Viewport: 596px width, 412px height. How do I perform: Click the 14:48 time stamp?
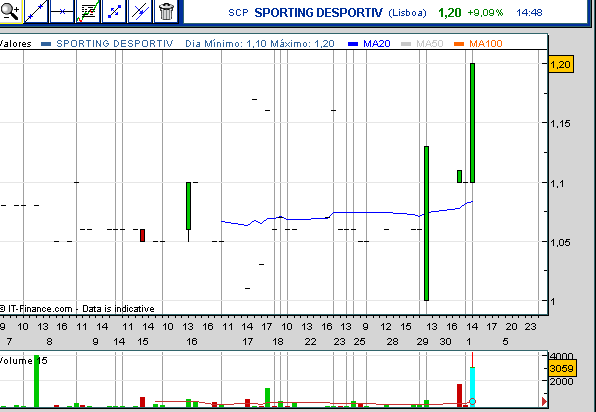coord(529,13)
